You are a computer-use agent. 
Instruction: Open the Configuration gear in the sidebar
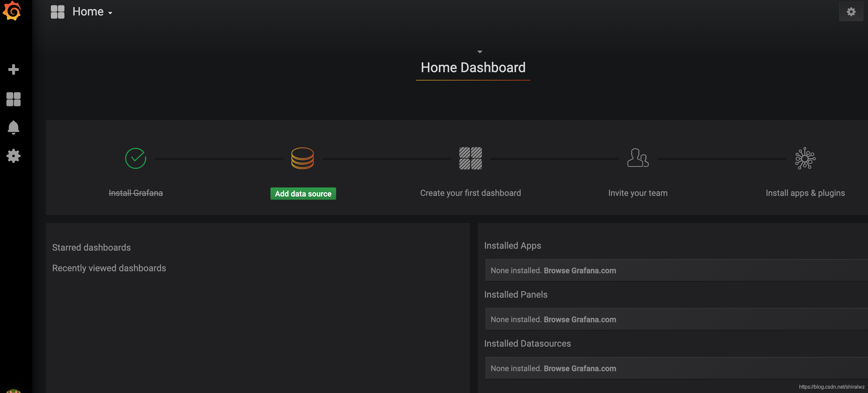pos(14,156)
